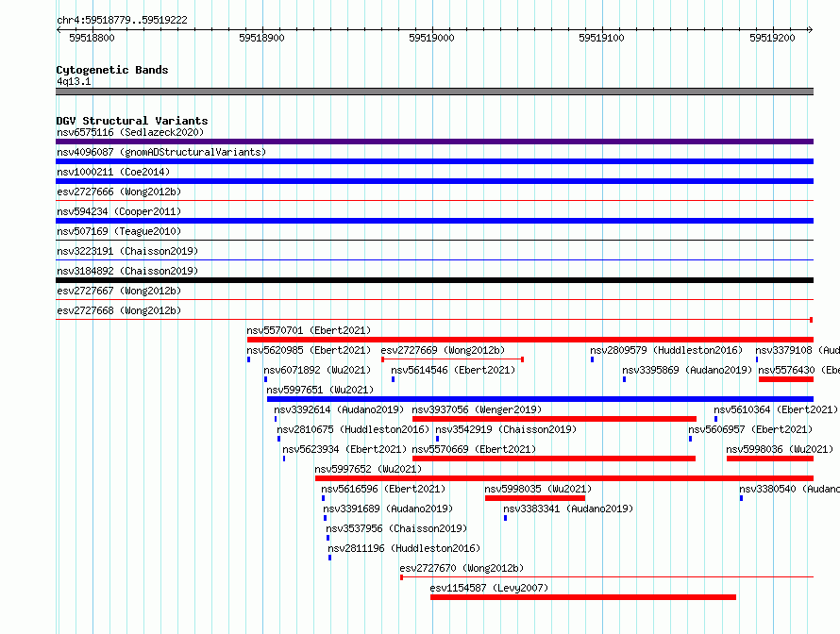This screenshot has height=634, width=840.
Task: Click the red nsv5570701 variant bar
Action: (530, 340)
